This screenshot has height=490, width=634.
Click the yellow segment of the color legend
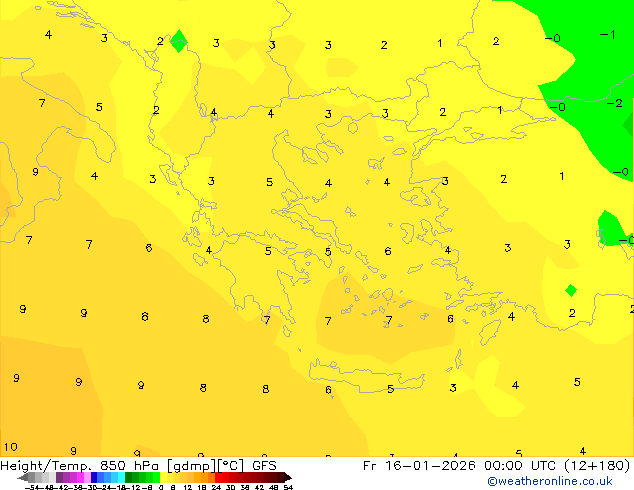pos(164,478)
